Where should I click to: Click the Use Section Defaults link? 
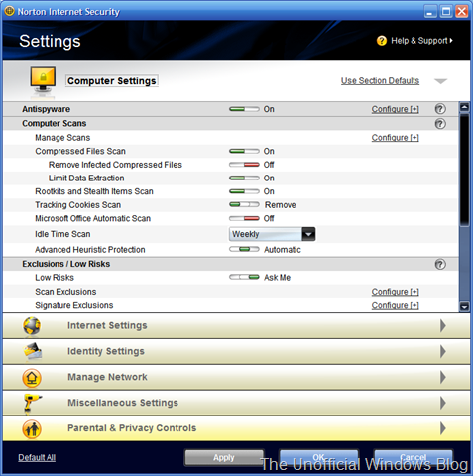click(380, 81)
